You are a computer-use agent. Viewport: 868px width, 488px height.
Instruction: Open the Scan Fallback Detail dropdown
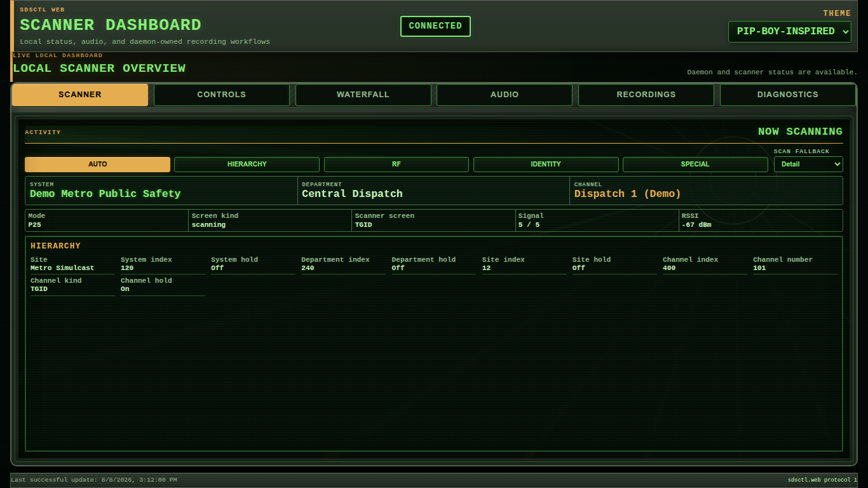coord(808,164)
